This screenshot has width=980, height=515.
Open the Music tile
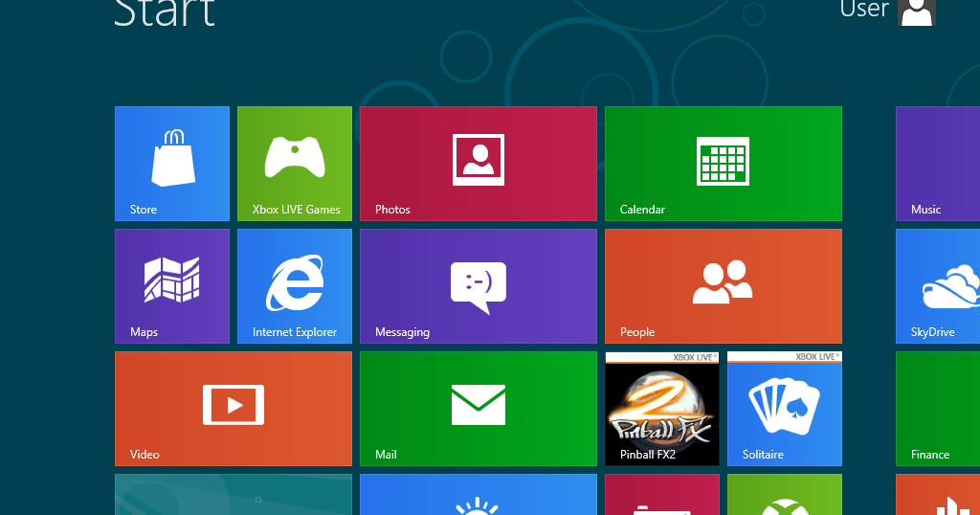[938, 164]
